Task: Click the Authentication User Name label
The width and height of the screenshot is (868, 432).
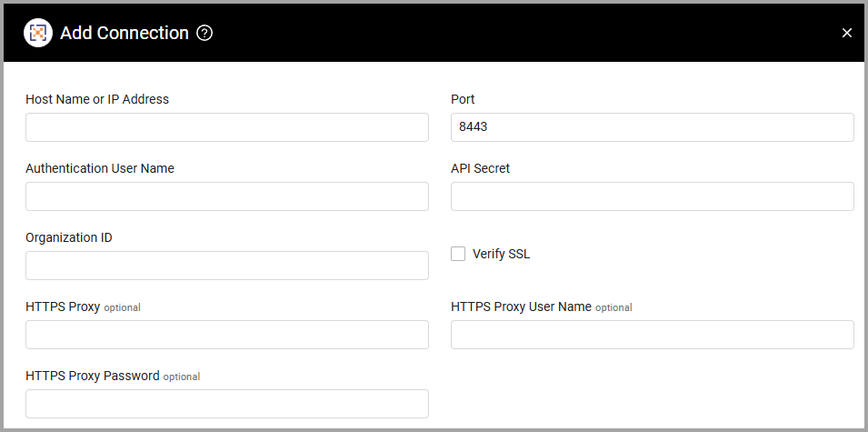Action: point(100,168)
